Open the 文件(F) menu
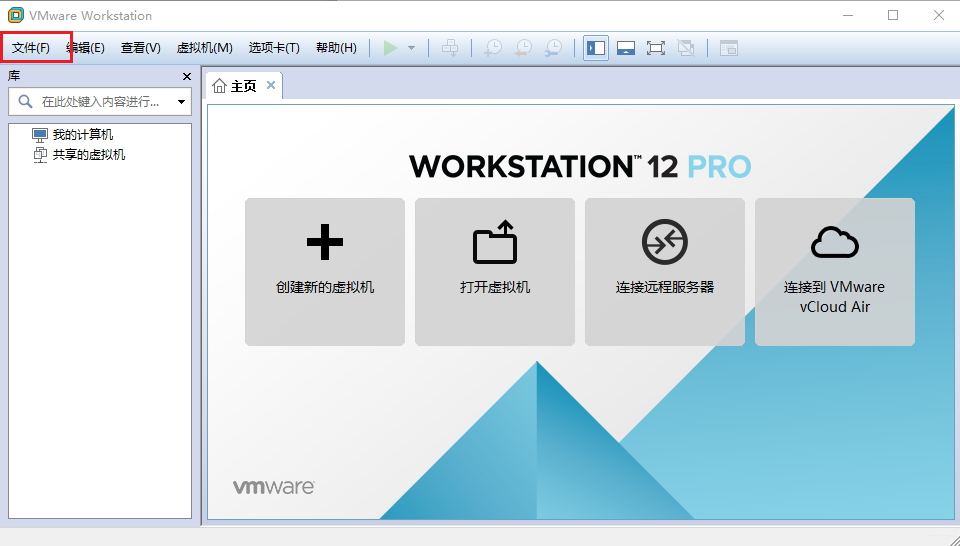Viewport: 960px width, 546px height. pyautogui.click(x=31, y=48)
